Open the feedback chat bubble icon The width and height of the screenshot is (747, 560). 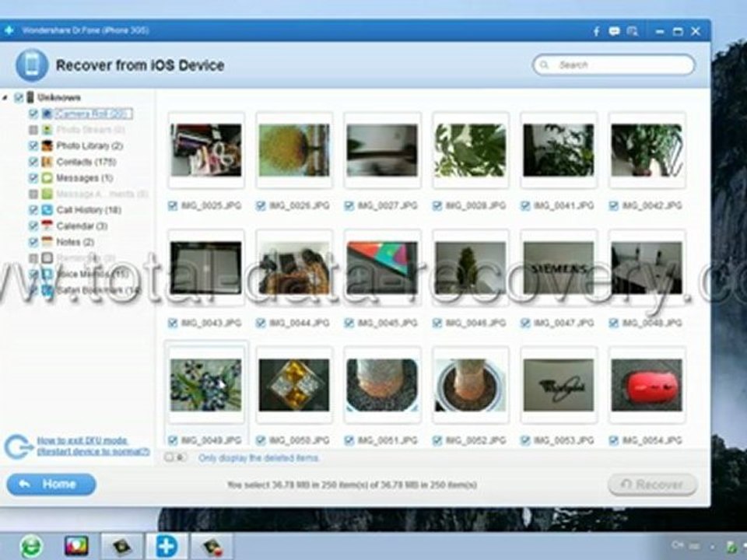pyautogui.click(x=614, y=31)
